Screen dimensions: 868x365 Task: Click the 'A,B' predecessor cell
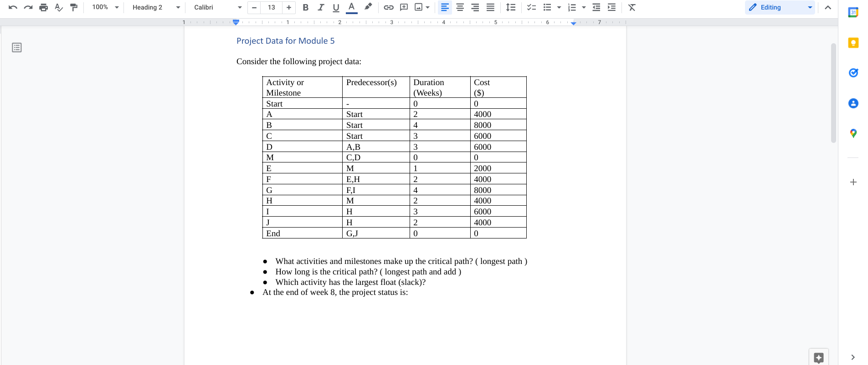[x=376, y=147]
